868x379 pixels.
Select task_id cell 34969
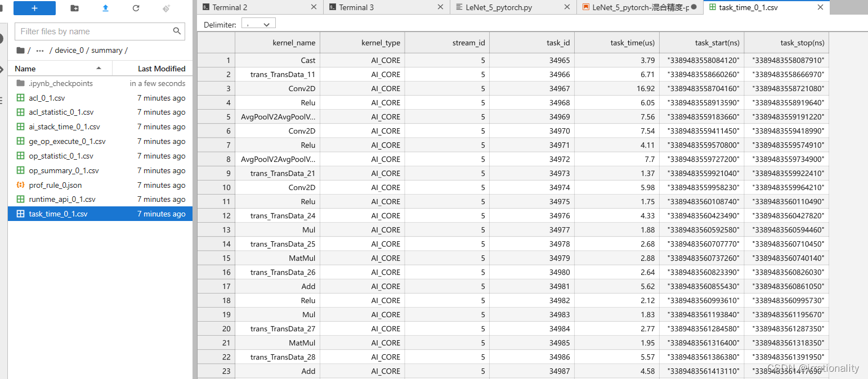(x=533, y=116)
